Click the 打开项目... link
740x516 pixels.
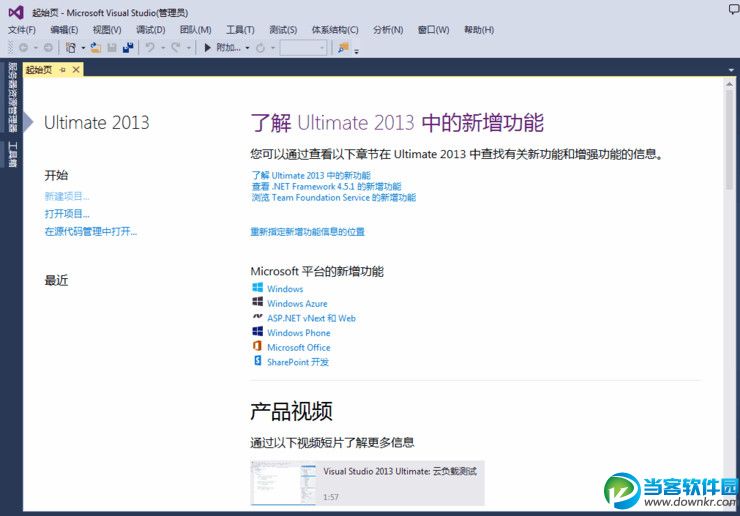tap(67, 213)
